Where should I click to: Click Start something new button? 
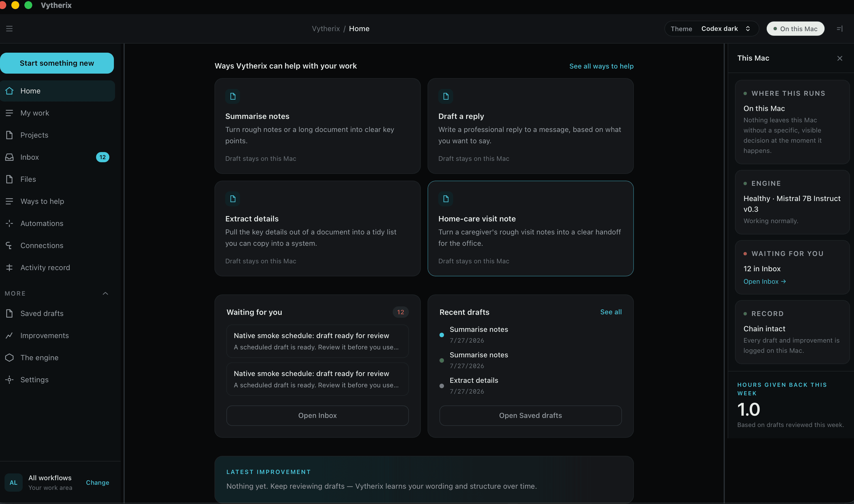(x=57, y=63)
